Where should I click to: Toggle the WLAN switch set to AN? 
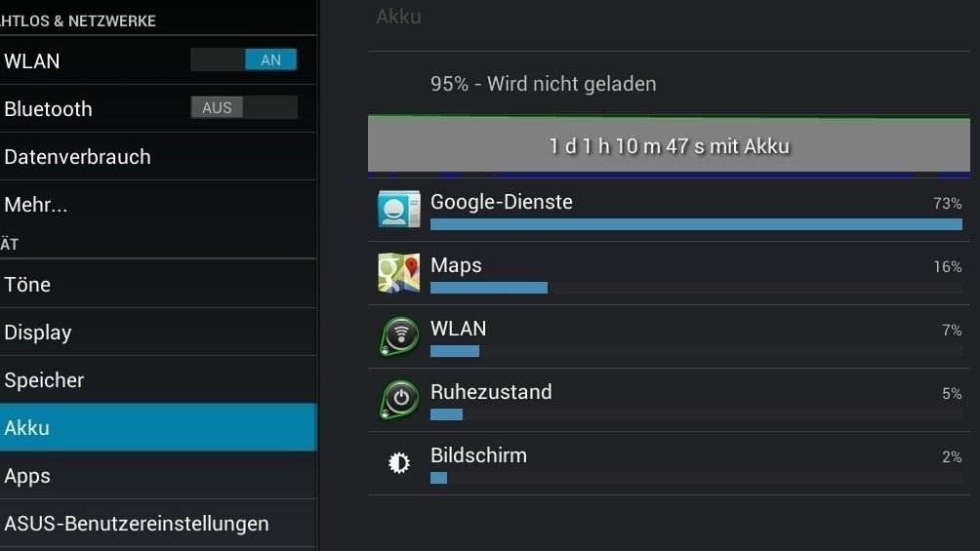point(244,59)
